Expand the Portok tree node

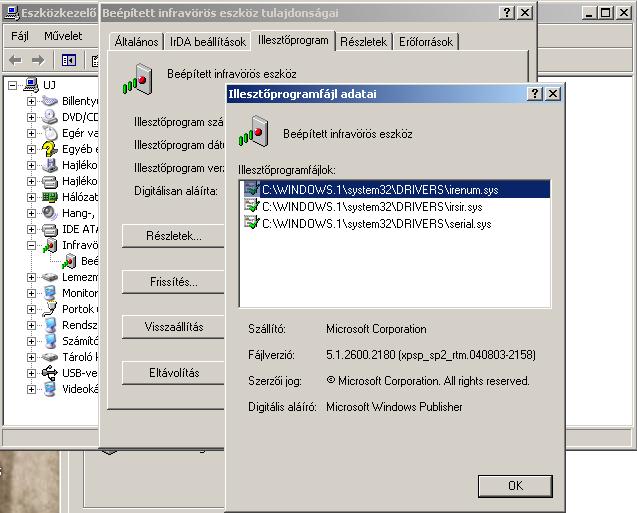coord(31,309)
